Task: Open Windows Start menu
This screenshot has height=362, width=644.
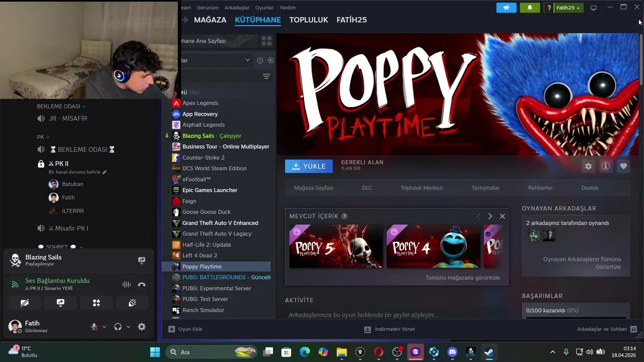Action: click(155, 352)
